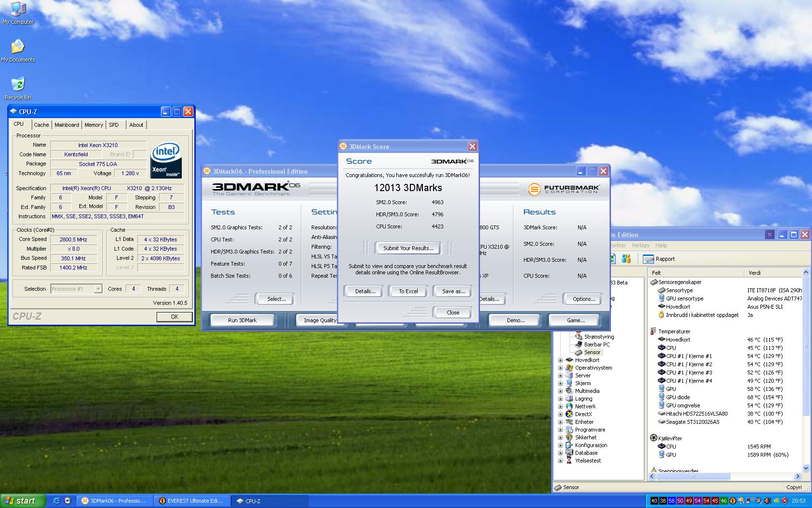The height and width of the screenshot is (508, 812).
Task: Open the About tab in CPU-Z
Action: click(x=136, y=125)
